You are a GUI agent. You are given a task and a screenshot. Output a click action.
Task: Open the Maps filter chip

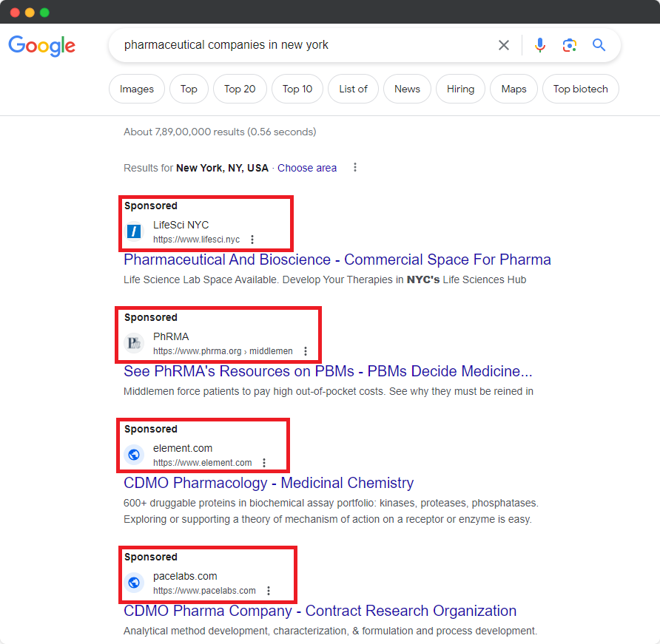[x=513, y=89]
